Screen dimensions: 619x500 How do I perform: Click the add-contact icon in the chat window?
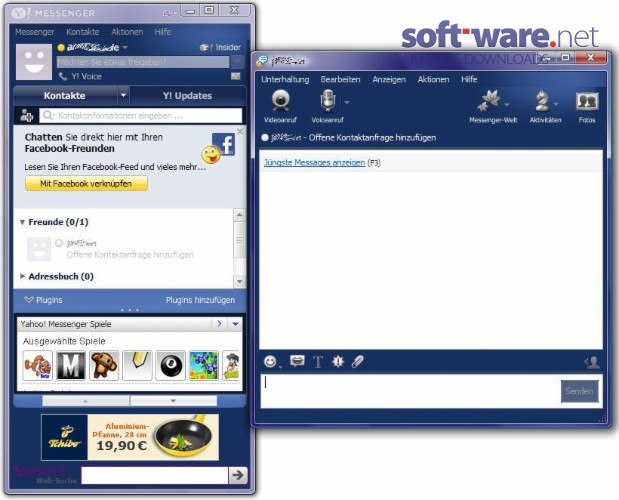click(592, 362)
